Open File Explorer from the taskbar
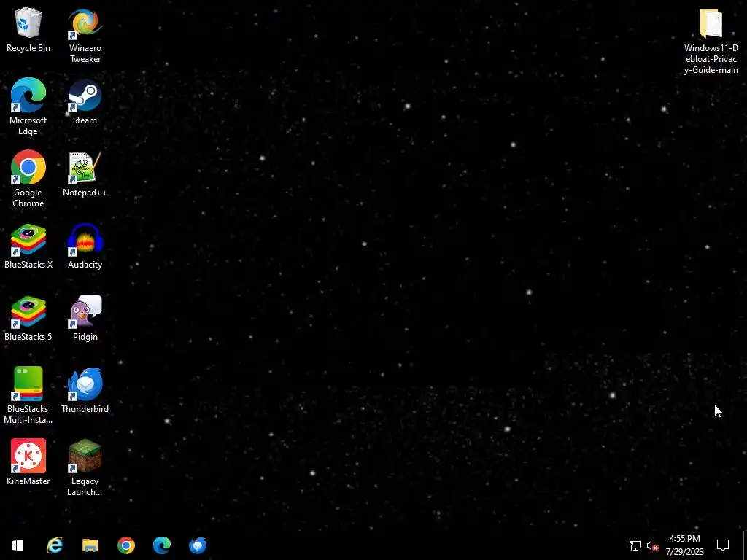The image size is (747, 560). pos(90,545)
